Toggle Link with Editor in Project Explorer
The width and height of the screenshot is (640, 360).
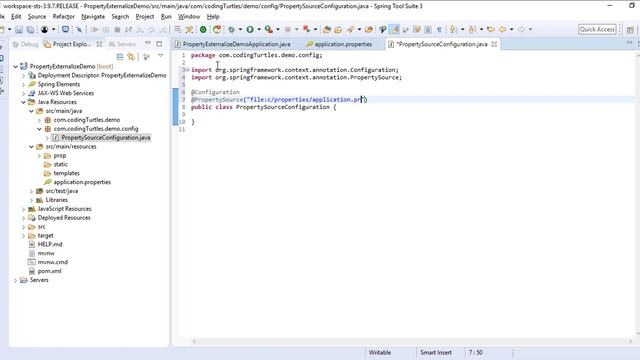(131, 57)
